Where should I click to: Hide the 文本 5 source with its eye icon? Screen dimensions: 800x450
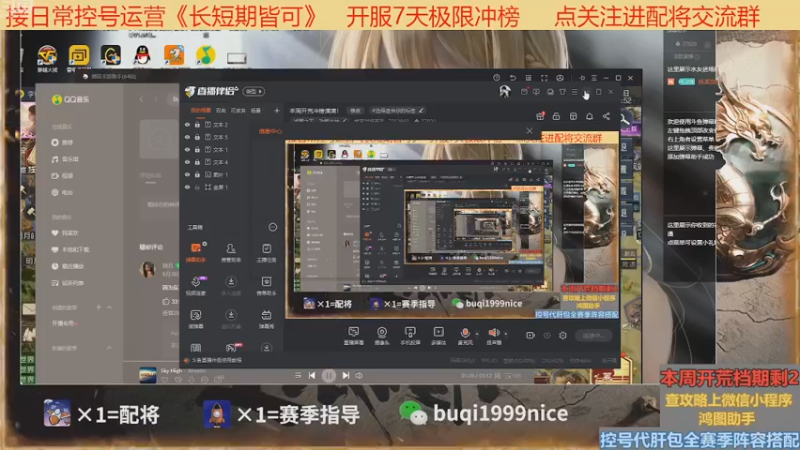(x=187, y=137)
